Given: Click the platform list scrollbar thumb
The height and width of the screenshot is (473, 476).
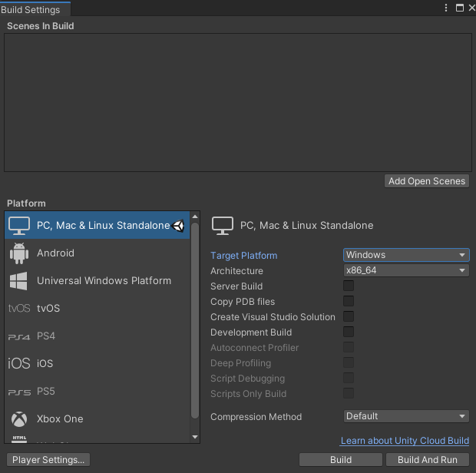Looking at the screenshot, I should click(195, 321).
